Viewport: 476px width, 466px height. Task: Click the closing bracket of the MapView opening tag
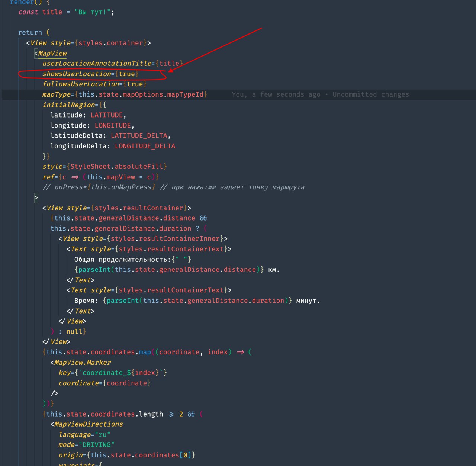coord(36,197)
